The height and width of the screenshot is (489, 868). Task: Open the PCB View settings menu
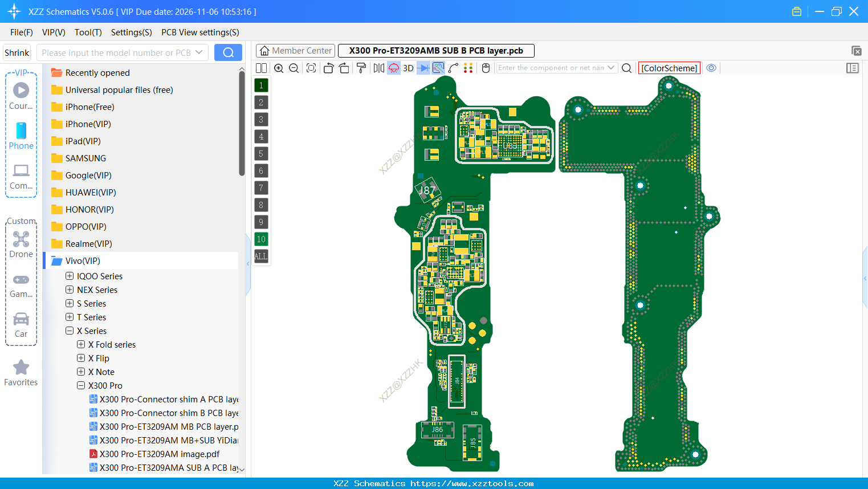[199, 32]
